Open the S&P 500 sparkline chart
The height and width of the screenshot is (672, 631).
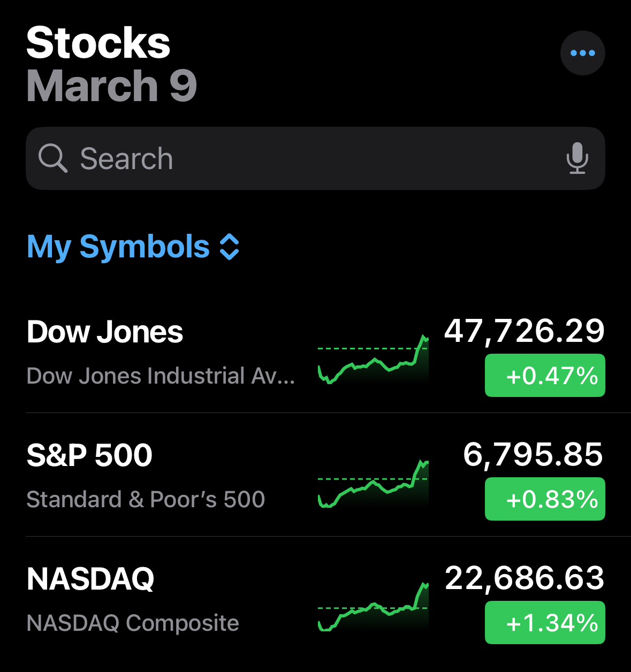point(373,484)
